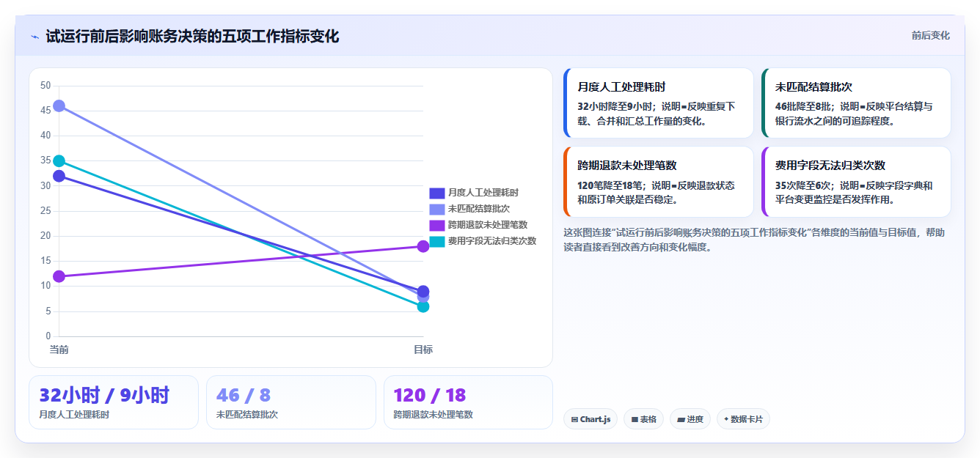
Task: Click the 费用字段无法归类次数 card title on the right
Action: coord(830,166)
